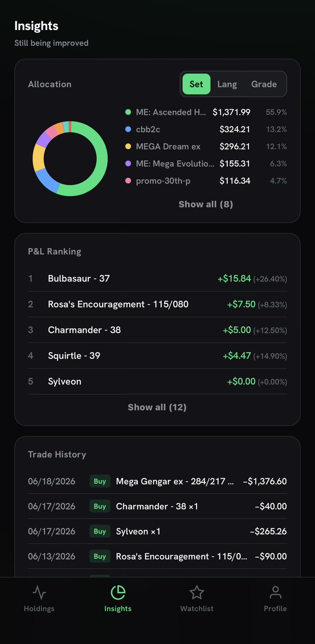Open Rosa's Encouragement - 115/080 ranking entry

[157, 304]
